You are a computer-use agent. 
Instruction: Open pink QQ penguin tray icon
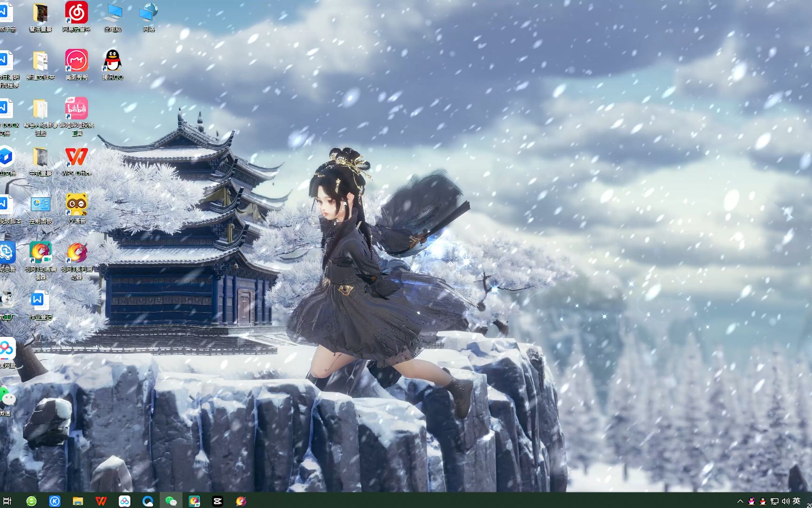[x=752, y=501]
